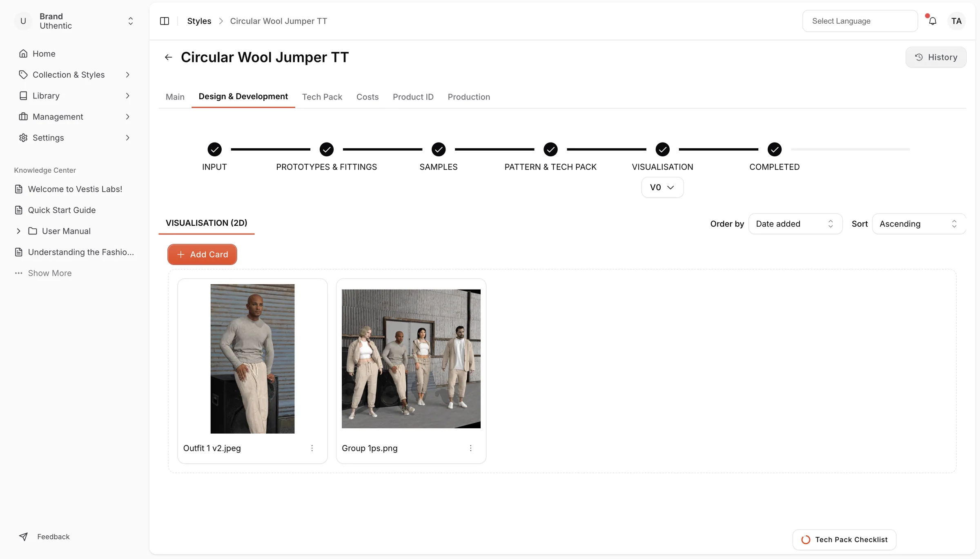The image size is (980, 559).
Task: Show More knowledge center items
Action: 43,273
